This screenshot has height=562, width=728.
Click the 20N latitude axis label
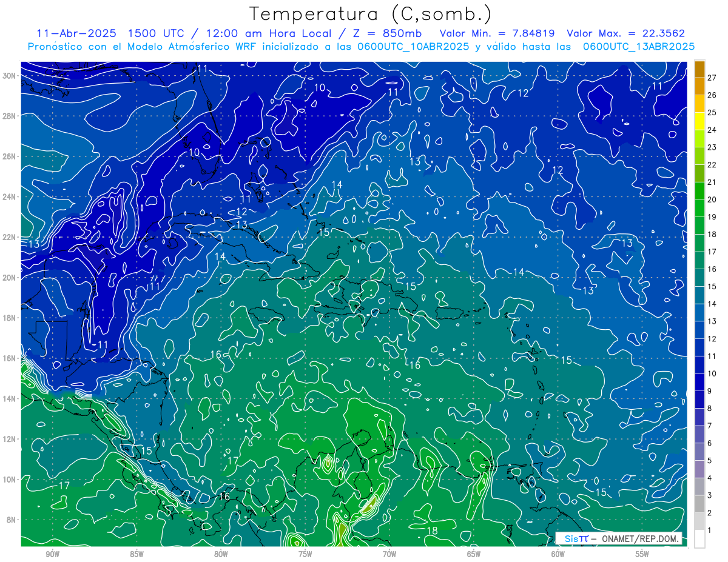pyautogui.click(x=10, y=278)
